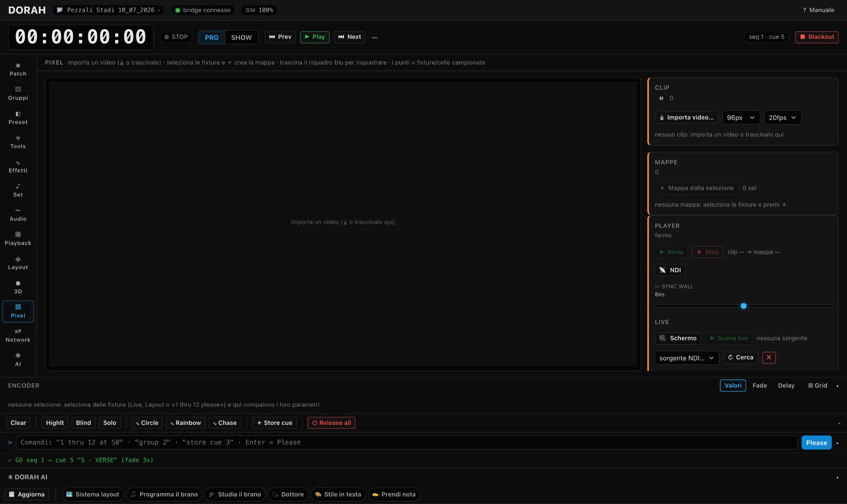Click the Cerca refresh button
Screen dimensions: 847x504
pyautogui.click(x=740, y=358)
